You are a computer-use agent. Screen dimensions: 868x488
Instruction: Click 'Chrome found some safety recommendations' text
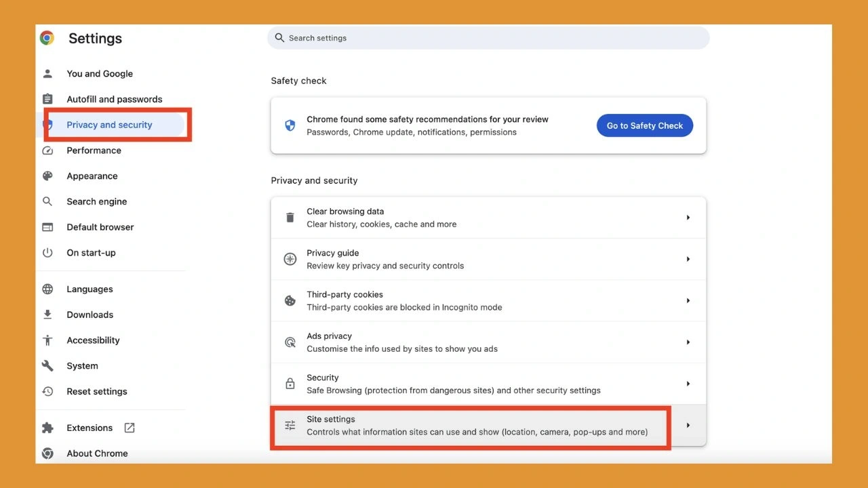427,119
